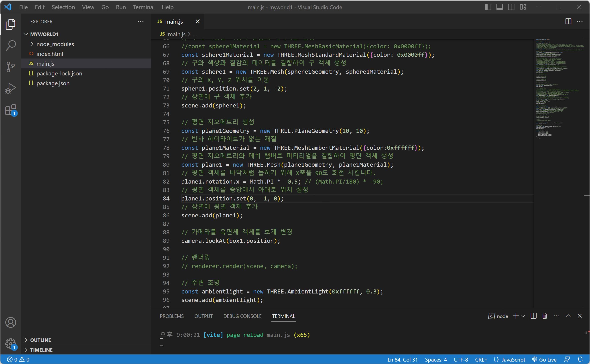Open notifications bell in status bar
Screen dimensions: 590x364
(x=580, y=359)
